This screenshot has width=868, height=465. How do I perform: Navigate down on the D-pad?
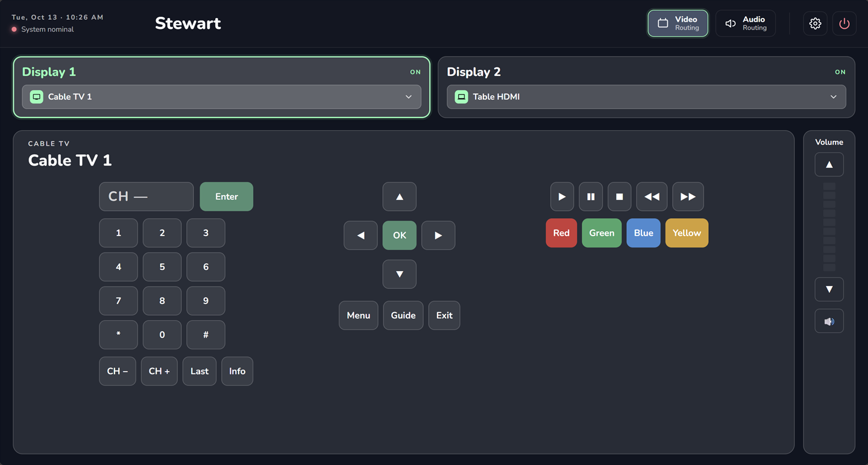(400, 274)
